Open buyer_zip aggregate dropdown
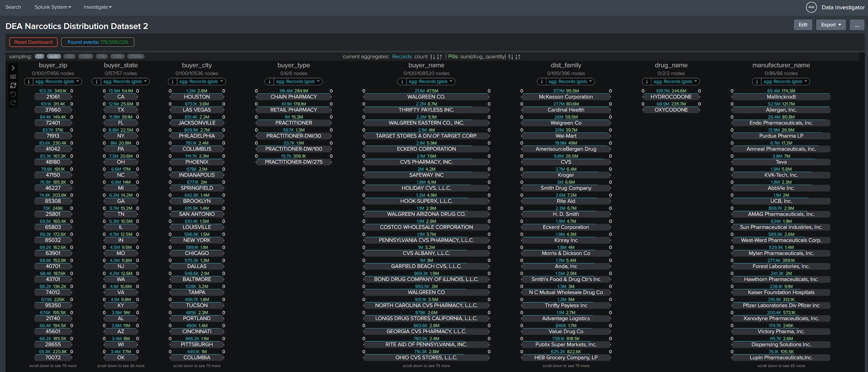This screenshot has width=868, height=372. (57, 81)
